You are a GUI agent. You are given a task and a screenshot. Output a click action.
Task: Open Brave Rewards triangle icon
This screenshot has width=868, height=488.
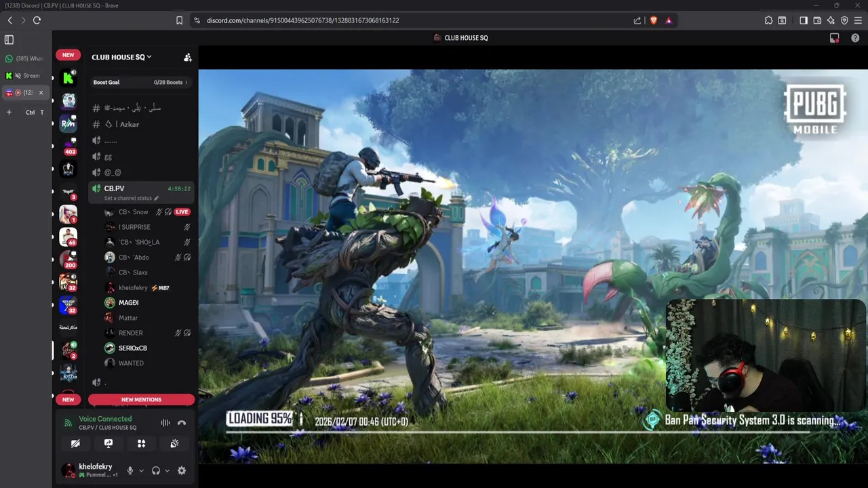pyautogui.click(x=669, y=20)
